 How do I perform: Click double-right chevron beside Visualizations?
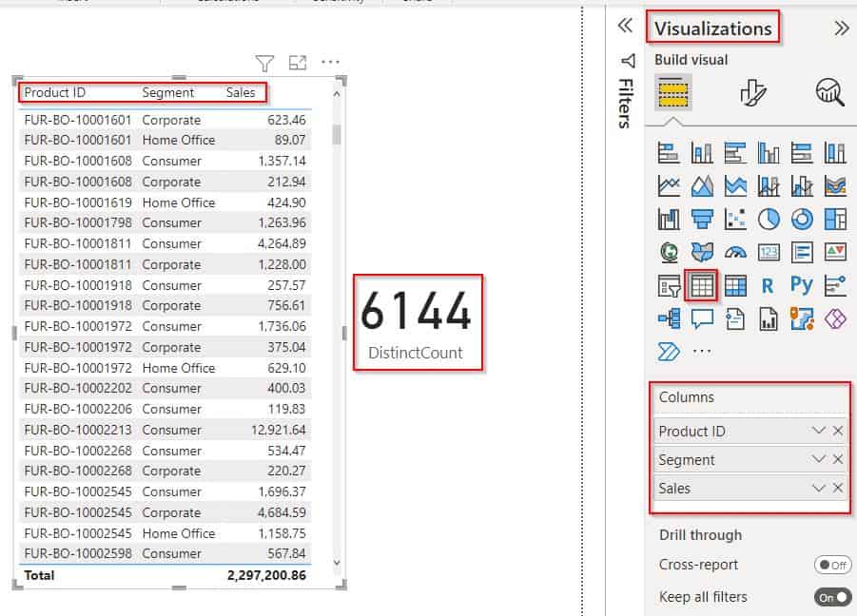[842, 28]
